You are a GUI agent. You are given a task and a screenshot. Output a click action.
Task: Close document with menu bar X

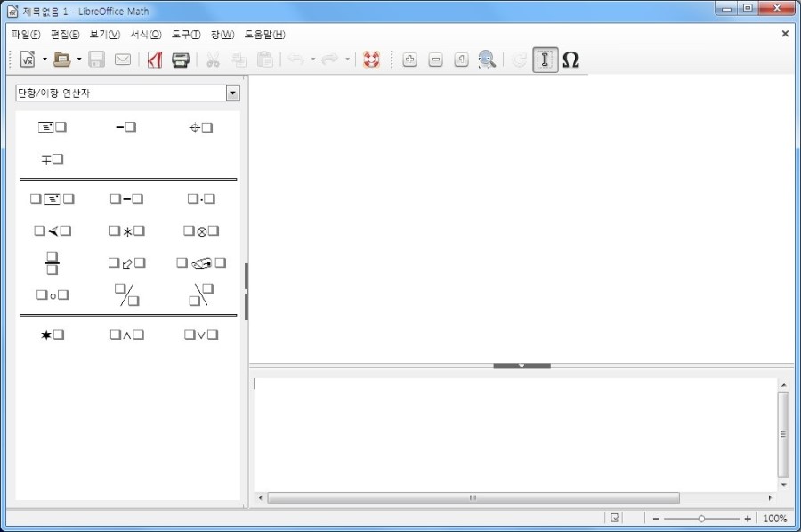[x=785, y=34]
